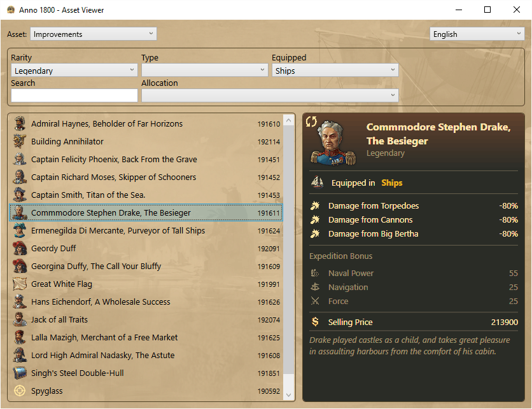The height and width of the screenshot is (409, 532).
Task: Select Lalla Mazigh, Merchant of a Free Market
Action: tap(146, 337)
